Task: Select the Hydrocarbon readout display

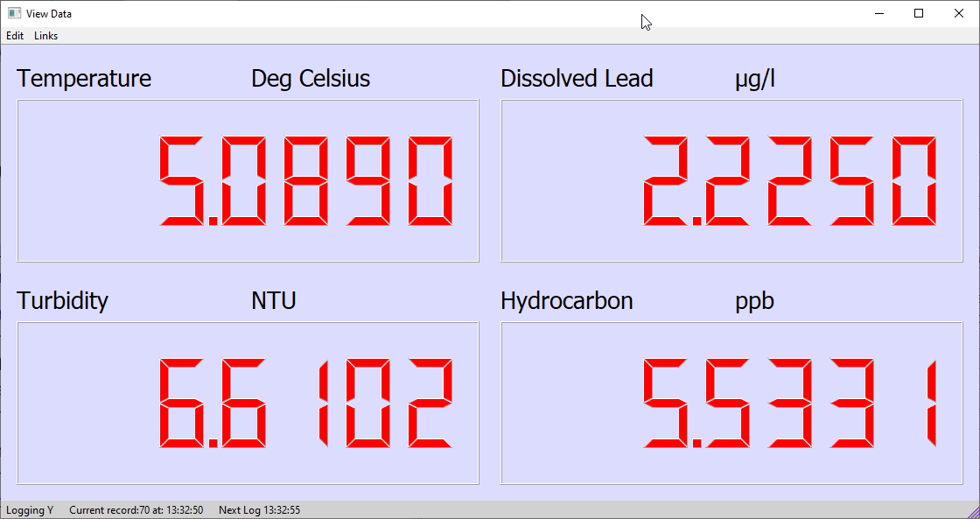Action: tap(731, 403)
